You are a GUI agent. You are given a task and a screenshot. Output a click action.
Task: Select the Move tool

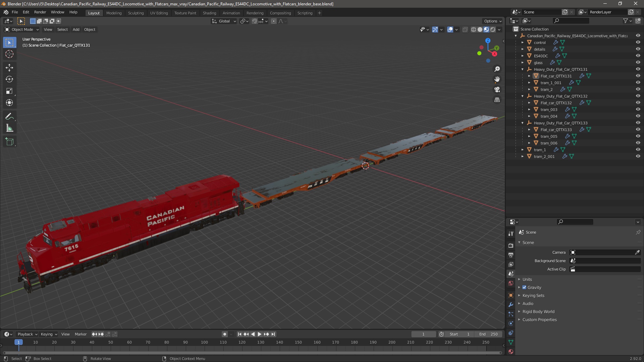coord(9,68)
